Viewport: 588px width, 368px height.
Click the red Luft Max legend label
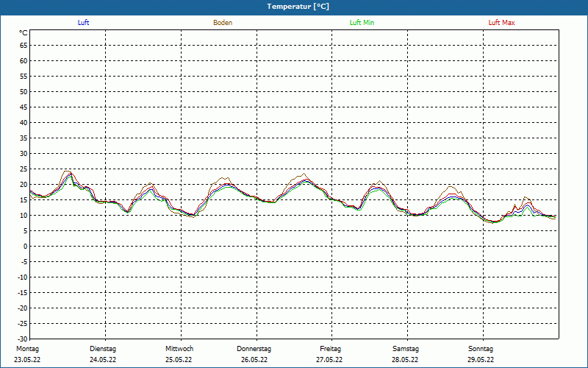pos(501,23)
